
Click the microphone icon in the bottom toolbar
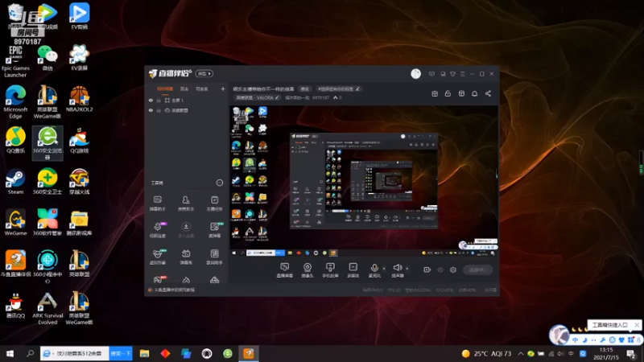click(374, 268)
